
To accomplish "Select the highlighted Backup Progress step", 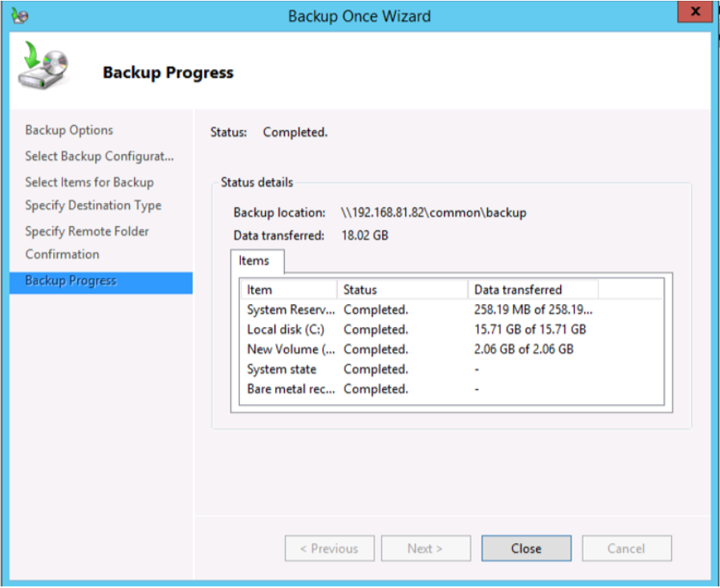I will (x=71, y=281).
